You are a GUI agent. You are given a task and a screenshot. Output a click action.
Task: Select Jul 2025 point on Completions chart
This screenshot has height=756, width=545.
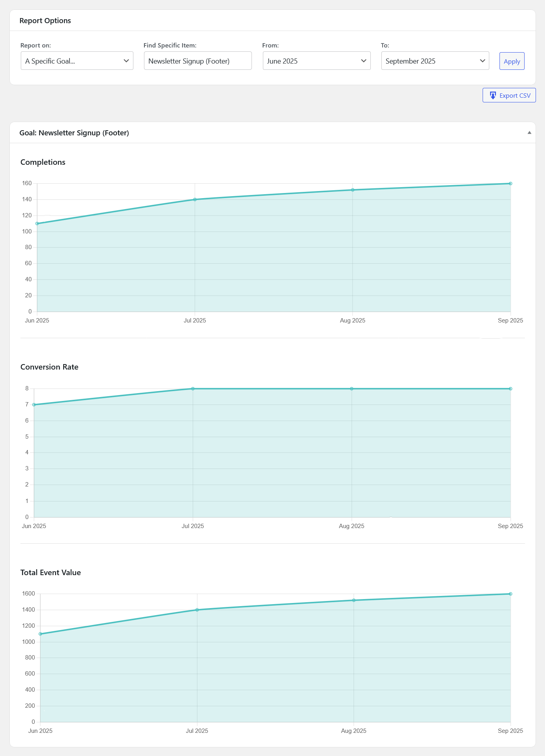pos(195,199)
